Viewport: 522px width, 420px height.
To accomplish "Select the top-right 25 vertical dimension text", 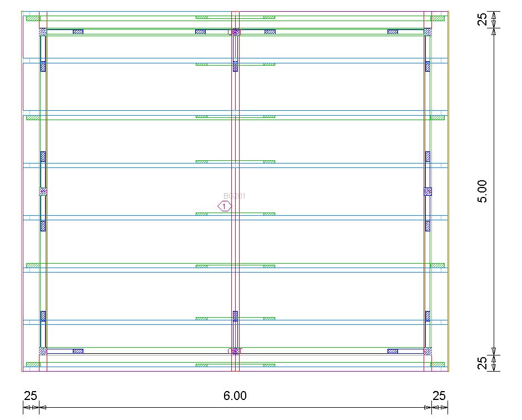I will tap(483, 19).
